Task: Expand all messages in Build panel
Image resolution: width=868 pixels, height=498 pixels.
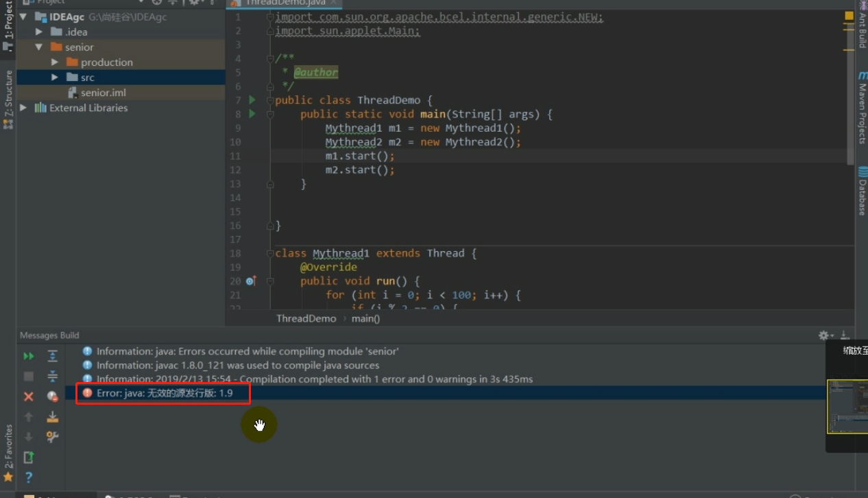Action: tap(52, 356)
